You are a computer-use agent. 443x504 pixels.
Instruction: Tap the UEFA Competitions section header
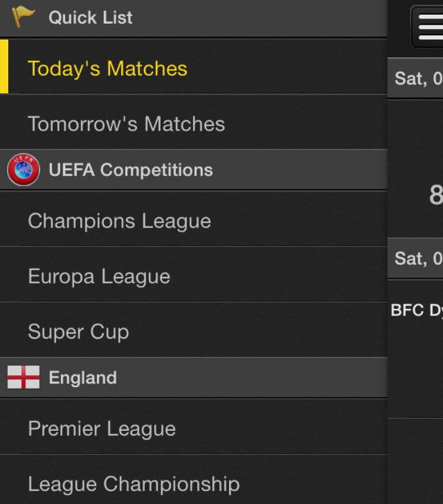194,170
